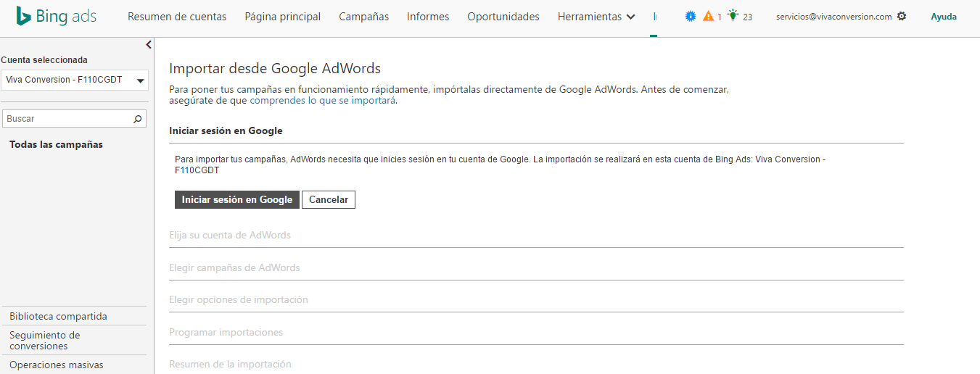The height and width of the screenshot is (374, 980).
Task: Open the Informes tab
Action: [x=428, y=17]
